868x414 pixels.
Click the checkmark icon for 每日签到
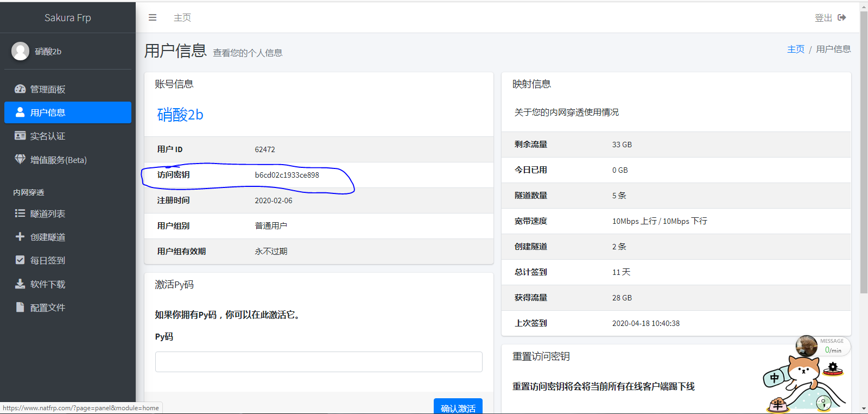20,260
